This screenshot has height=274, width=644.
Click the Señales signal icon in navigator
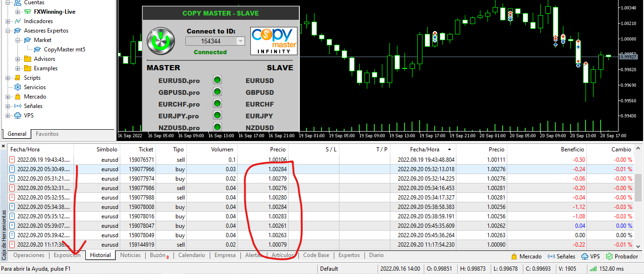coord(18,106)
